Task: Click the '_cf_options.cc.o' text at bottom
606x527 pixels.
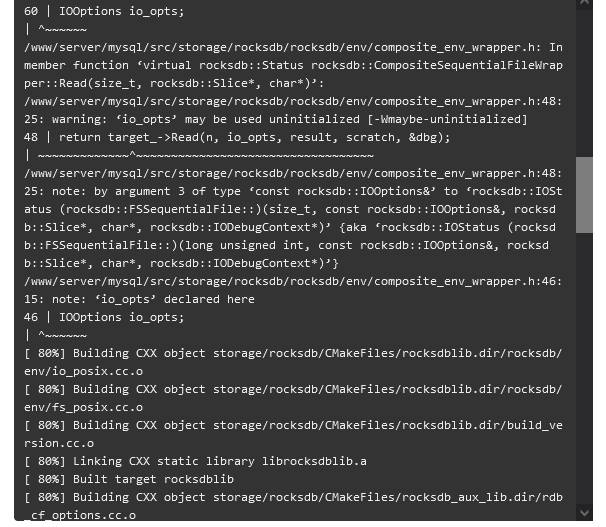Action: tap(80, 515)
